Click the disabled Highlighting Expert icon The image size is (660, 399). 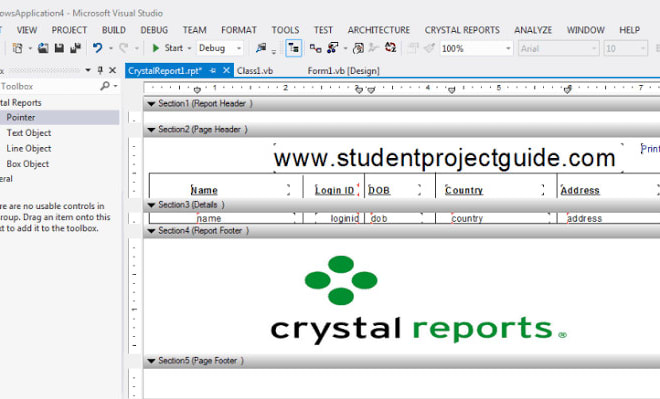coord(373,48)
